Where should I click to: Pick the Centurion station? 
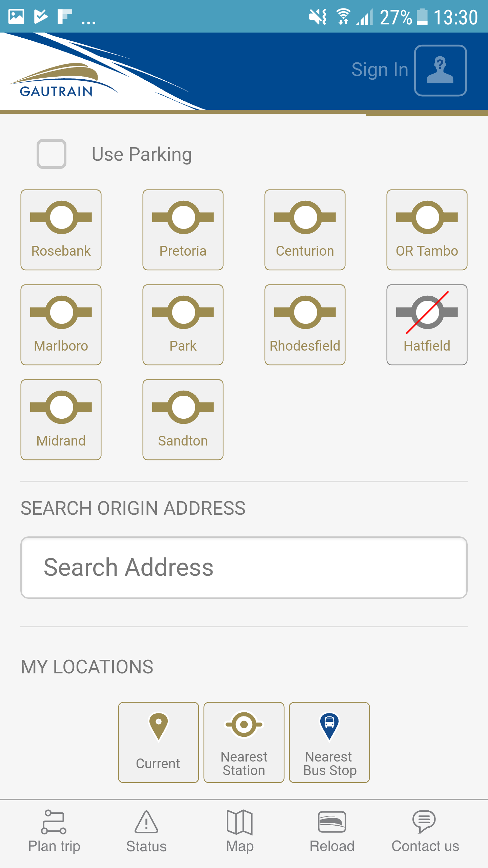tap(305, 230)
